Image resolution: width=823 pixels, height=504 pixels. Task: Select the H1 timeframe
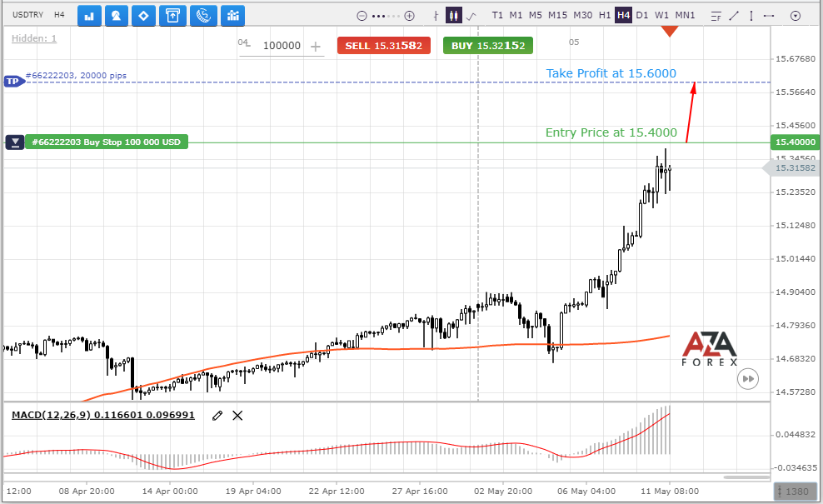(605, 15)
